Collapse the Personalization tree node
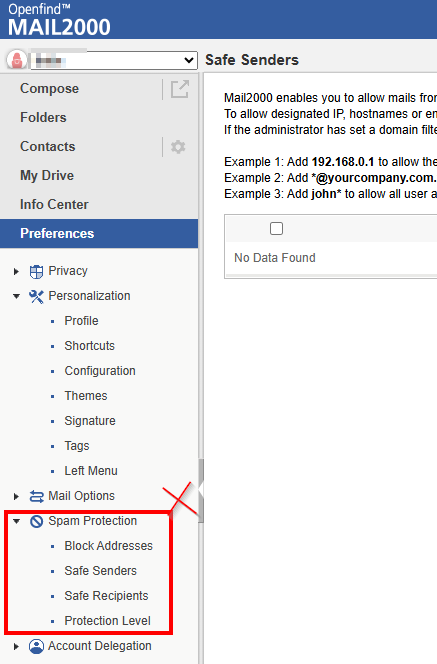 pos(16,296)
